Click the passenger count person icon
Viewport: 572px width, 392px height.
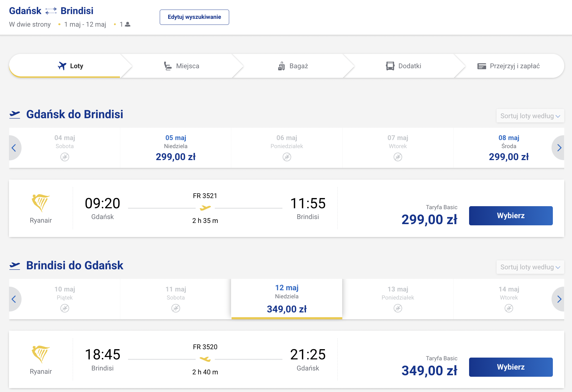click(127, 24)
